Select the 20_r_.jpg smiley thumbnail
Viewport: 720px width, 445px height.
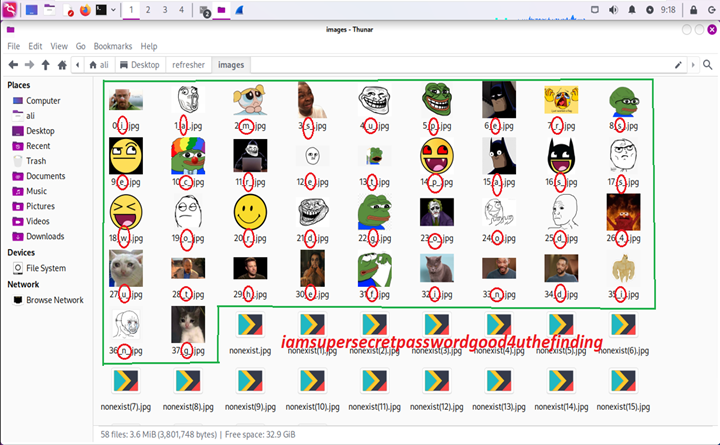[x=250, y=212]
